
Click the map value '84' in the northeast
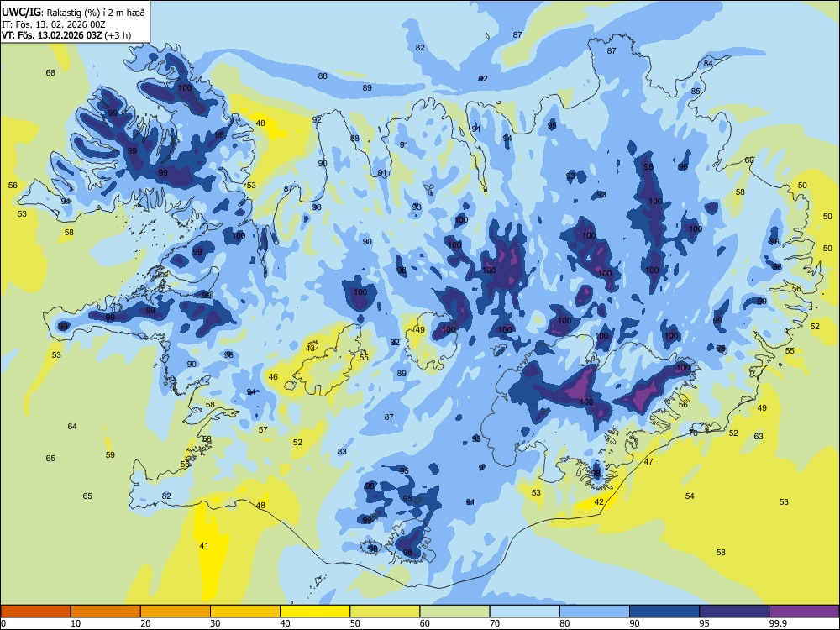(x=708, y=64)
